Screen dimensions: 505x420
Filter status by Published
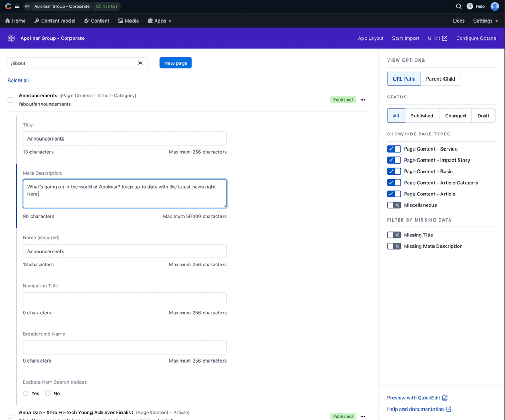[422, 116]
